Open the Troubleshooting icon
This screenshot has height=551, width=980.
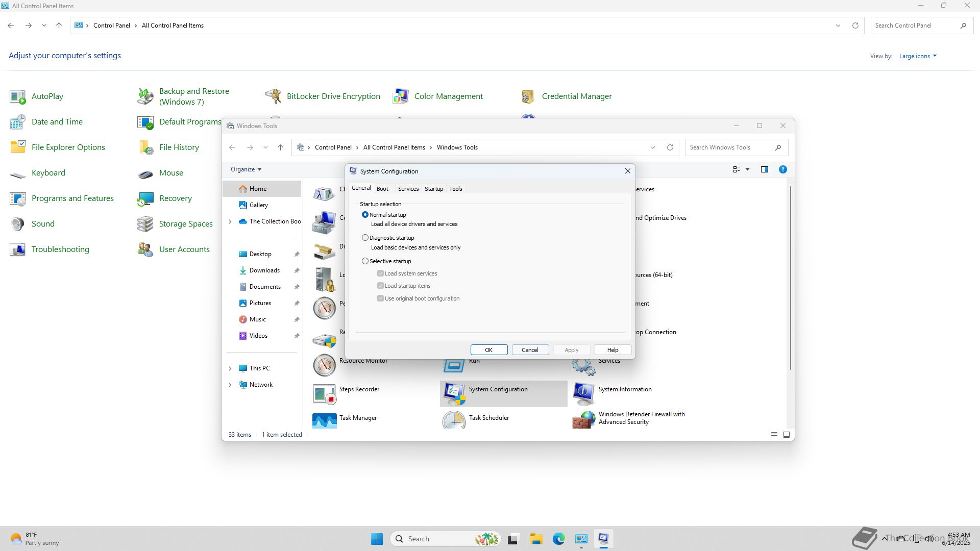click(18, 249)
